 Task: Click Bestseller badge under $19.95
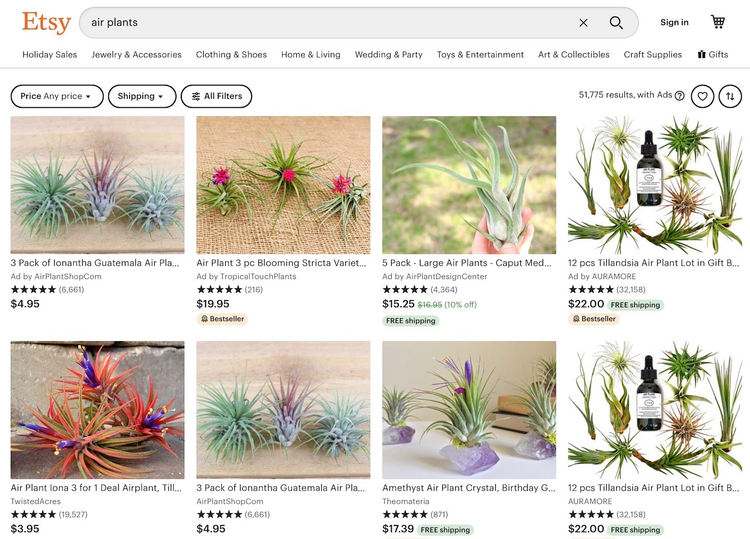[222, 319]
